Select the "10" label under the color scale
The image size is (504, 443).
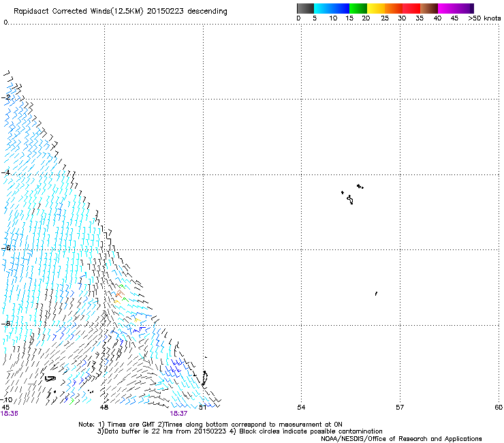tap(333, 18)
